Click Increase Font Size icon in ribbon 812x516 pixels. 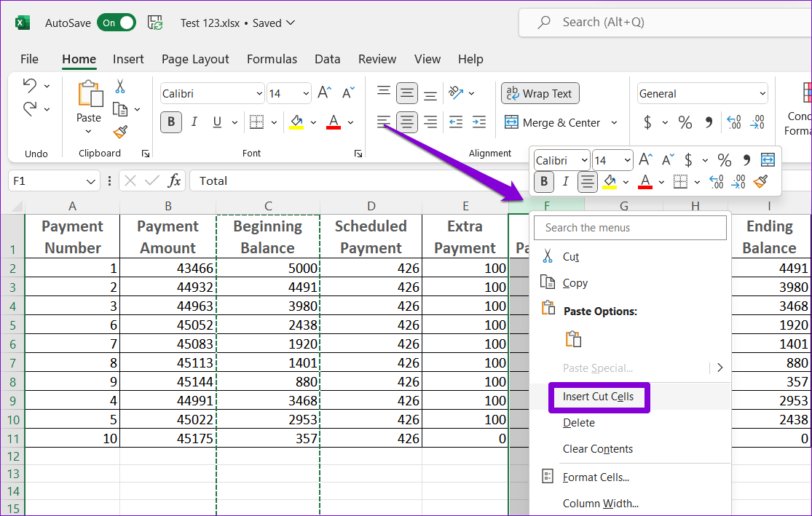coord(324,92)
